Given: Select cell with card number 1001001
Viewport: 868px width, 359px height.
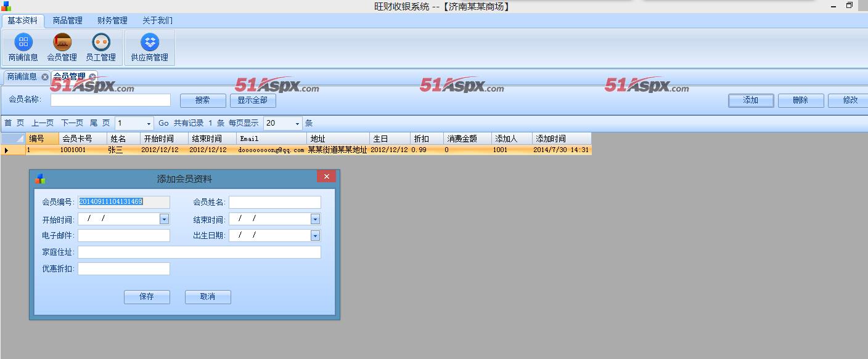Looking at the screenshot, I should click(83, 150).
